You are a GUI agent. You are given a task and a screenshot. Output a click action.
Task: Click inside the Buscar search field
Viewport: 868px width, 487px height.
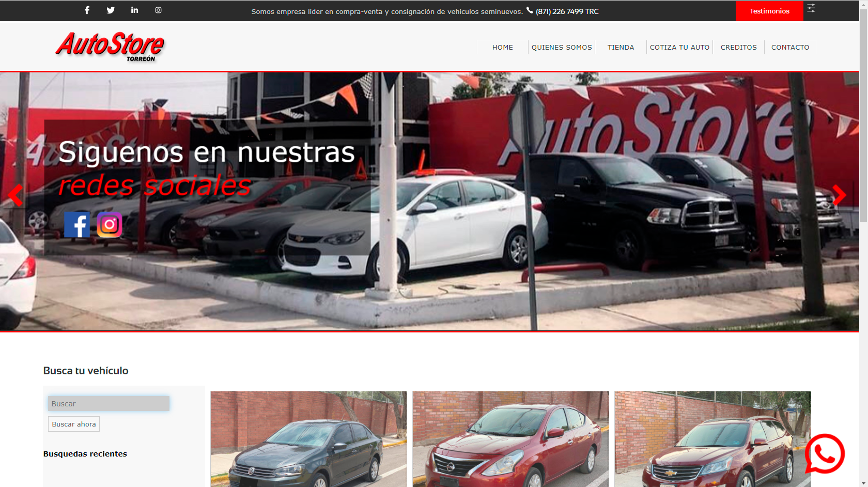coord(109,403)
